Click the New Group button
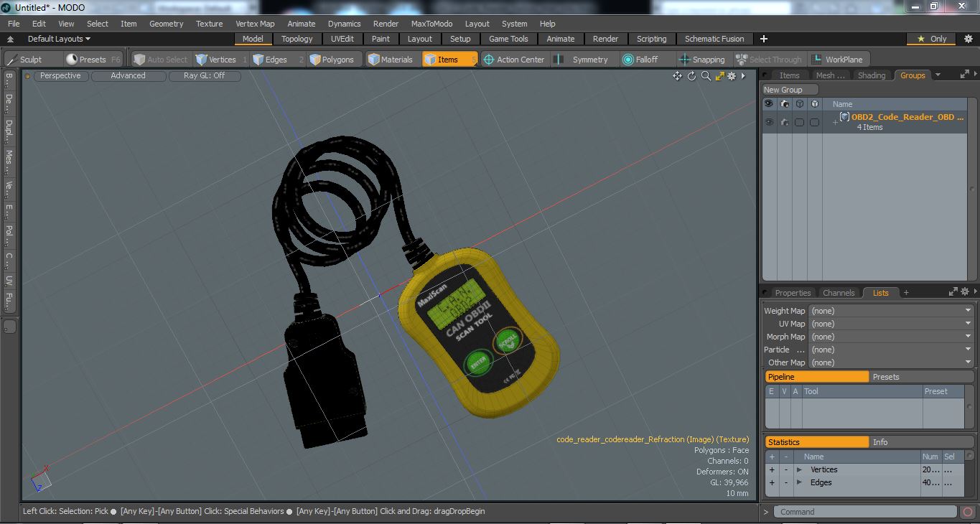The width and height of the screenshot is (980, 524). [x=790, y=90]
